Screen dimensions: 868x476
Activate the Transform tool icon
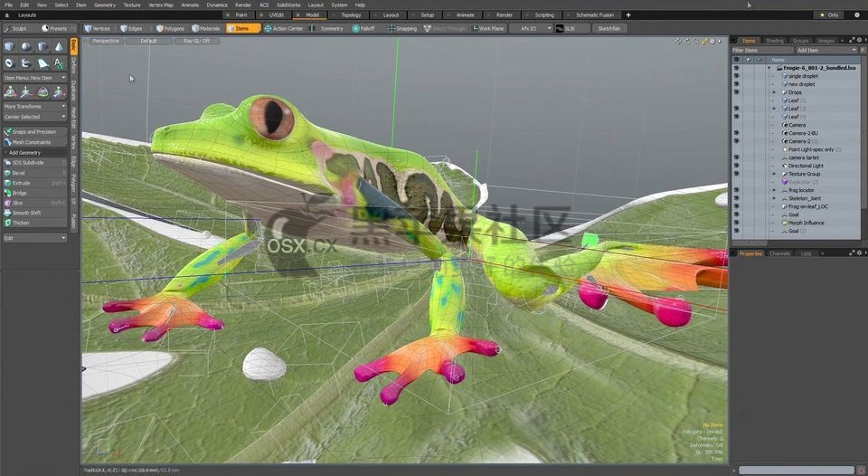(9, 92)
